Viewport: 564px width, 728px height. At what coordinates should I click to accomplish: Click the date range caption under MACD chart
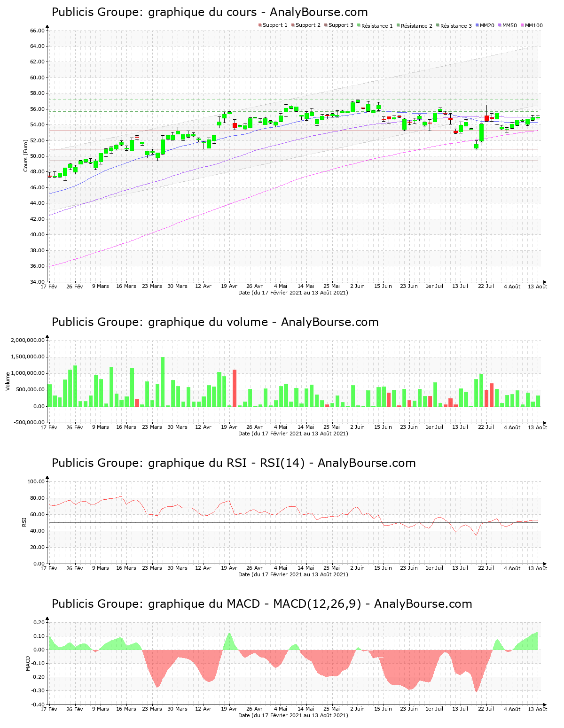point(293,715)
